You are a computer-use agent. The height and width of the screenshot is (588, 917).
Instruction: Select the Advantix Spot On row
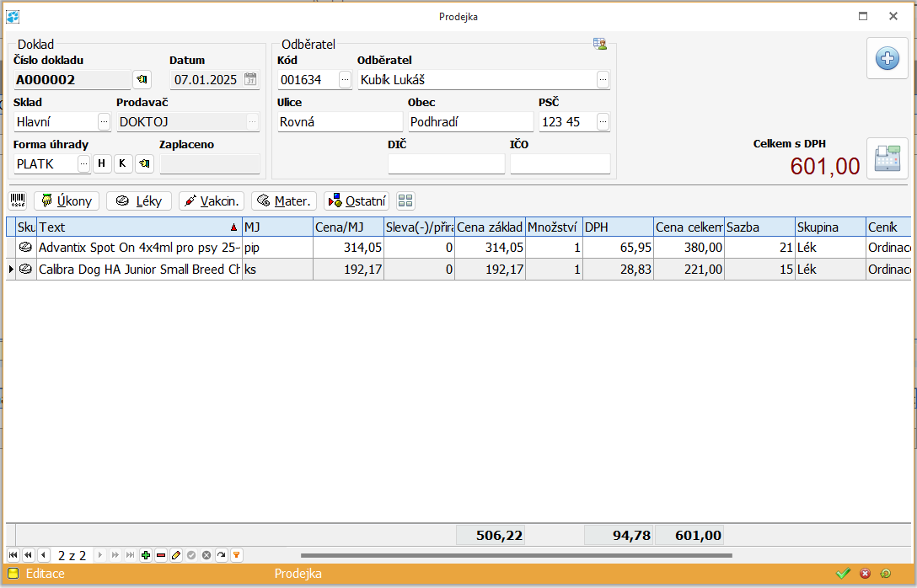tap(458, 248)
